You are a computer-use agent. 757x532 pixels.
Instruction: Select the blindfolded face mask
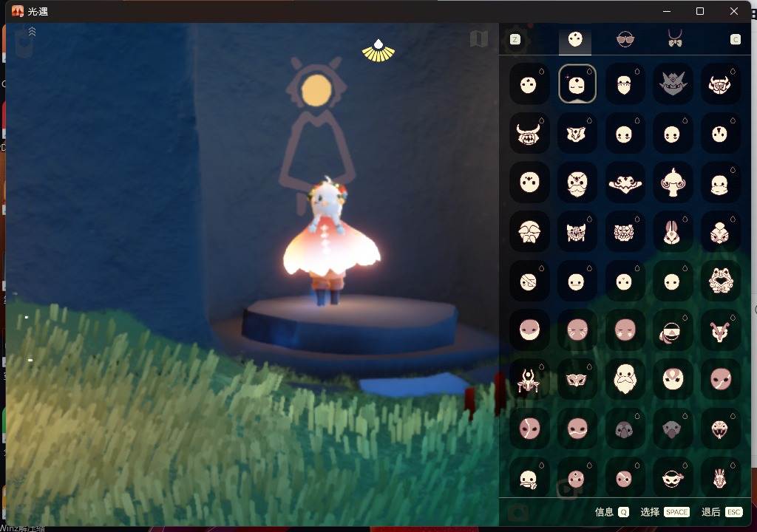coord(673,331)
